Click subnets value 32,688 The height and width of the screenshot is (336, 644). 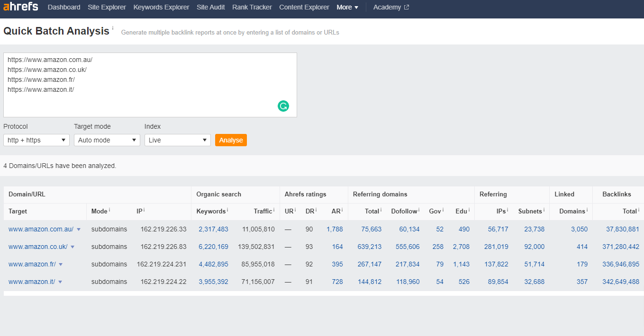pos(534,282)
